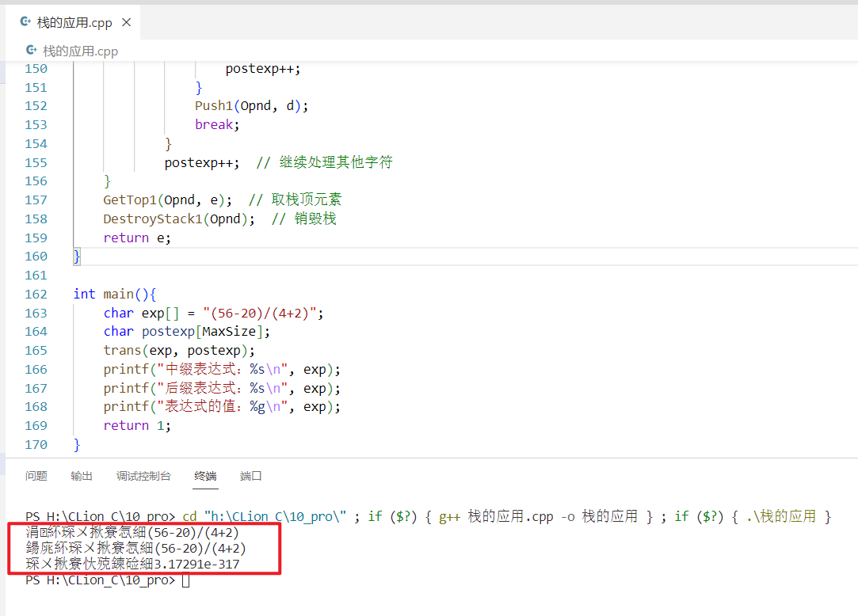
Task: Click 'postexp++;' on line 150
Action: (263, 69)
